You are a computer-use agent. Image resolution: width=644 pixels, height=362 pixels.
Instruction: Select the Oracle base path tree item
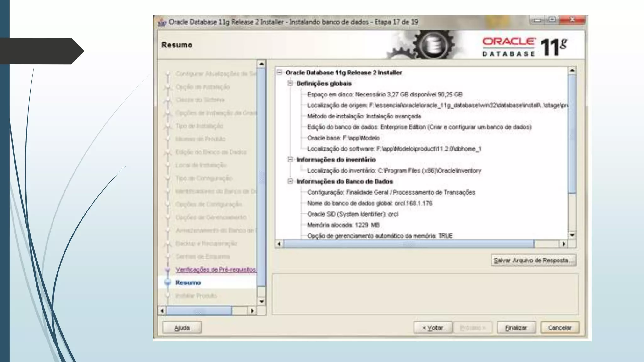[343, 138]
